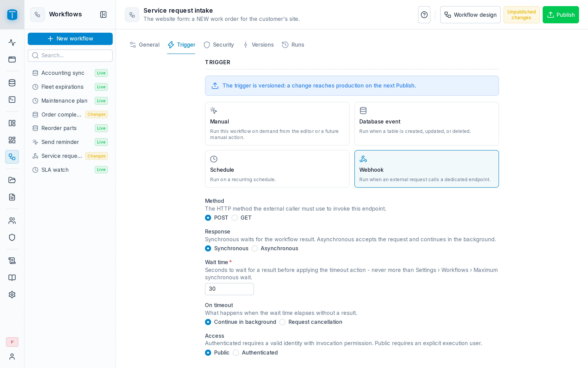
Task: Open the user profile icon at the bottom
Action: (x=12, y=357)
